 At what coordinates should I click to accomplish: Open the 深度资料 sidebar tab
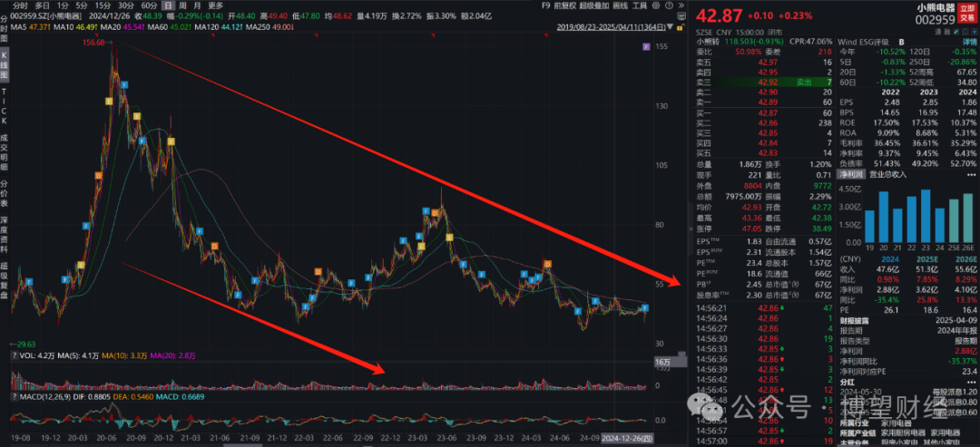click(5, 235)
